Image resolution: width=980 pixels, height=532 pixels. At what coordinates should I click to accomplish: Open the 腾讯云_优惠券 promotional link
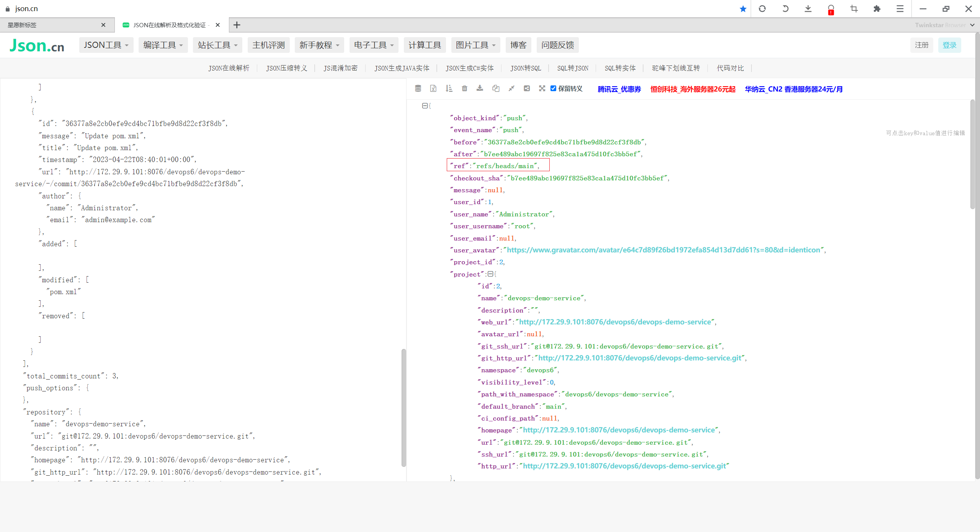point(619,89)
